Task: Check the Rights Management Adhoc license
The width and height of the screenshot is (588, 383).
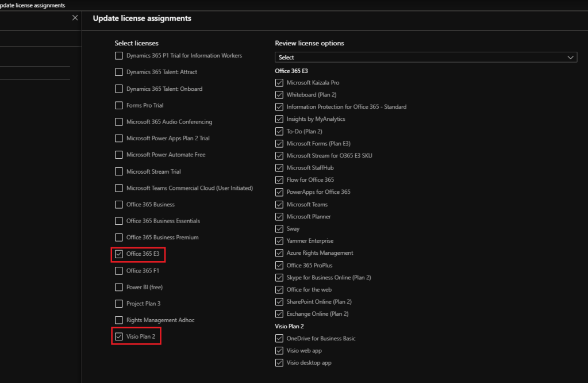Action: 119,320
